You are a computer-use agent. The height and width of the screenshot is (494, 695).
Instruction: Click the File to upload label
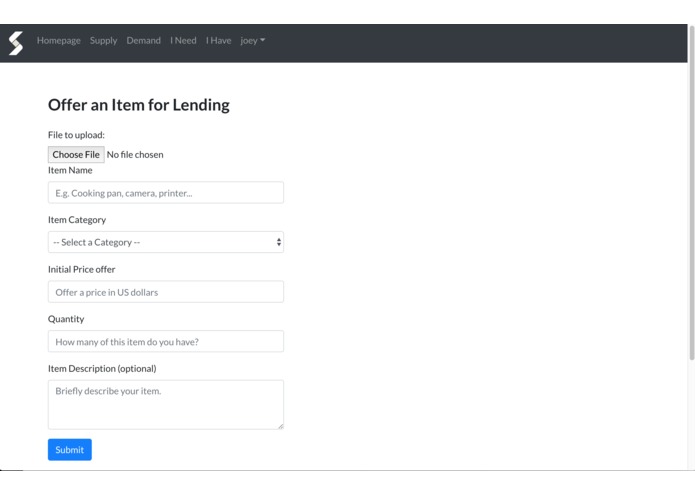pos(76,135)
